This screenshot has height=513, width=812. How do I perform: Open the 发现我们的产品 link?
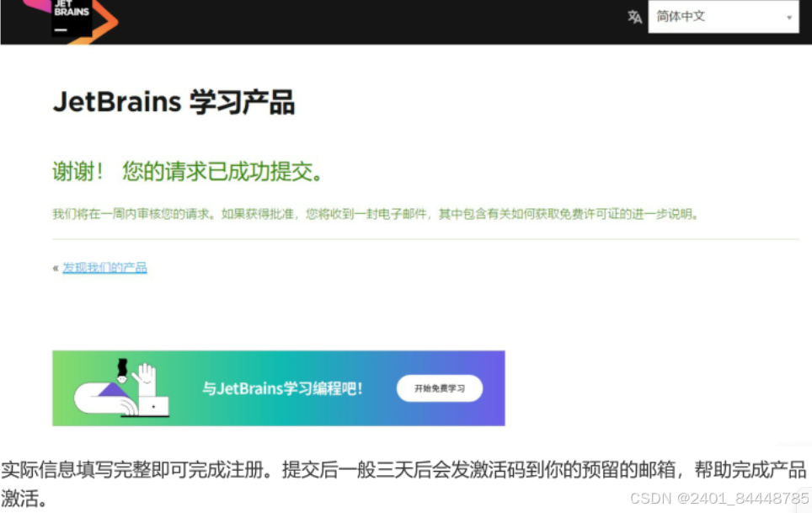(104, 268)
